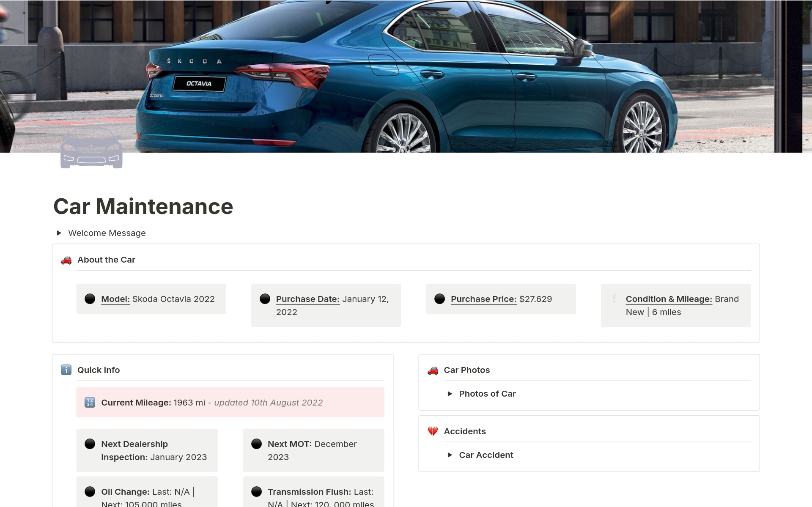This screenshot has height=507, width=812.
Task: Click the black circle beside Oil Change
Action: (90, 492)
